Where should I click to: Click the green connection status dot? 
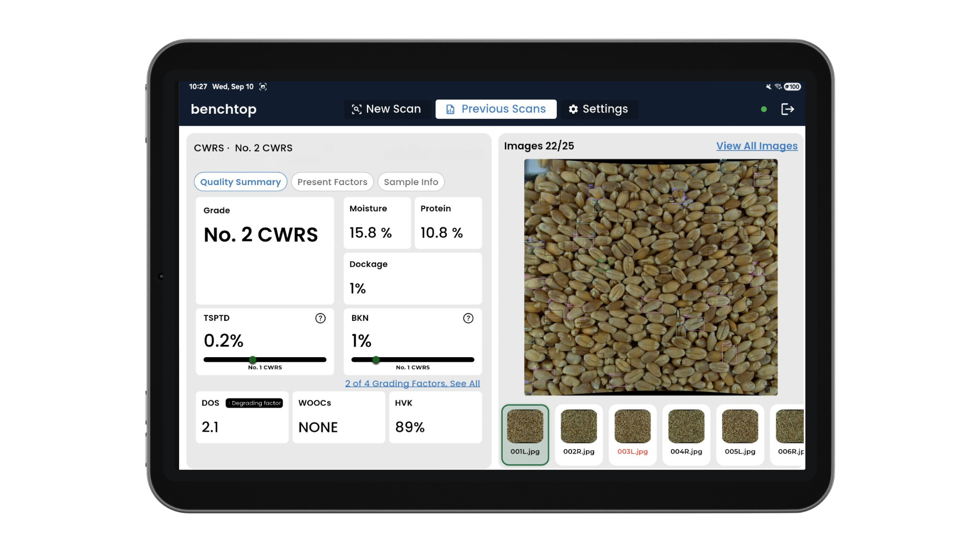pyautogui.click(x=764, y=109)
